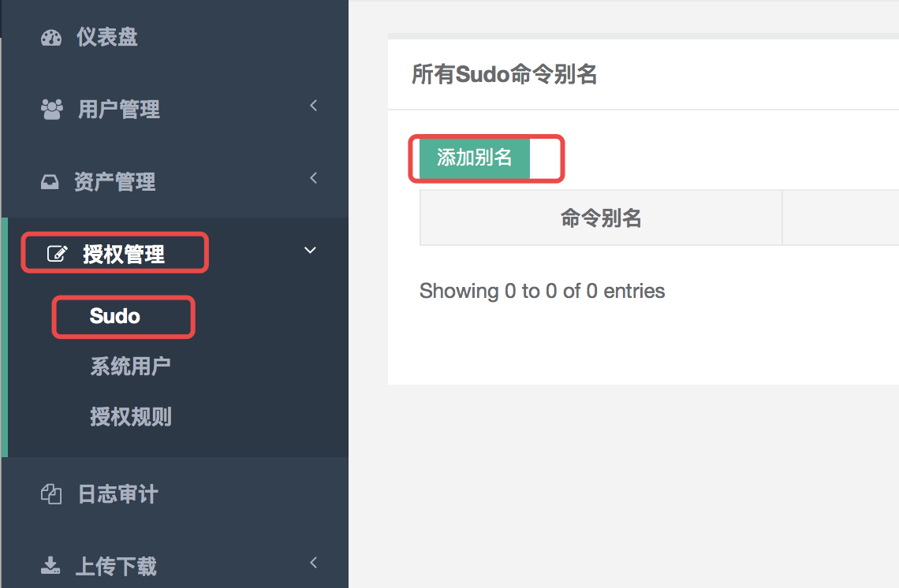Open the 日志审计 menu label

[x=118, y=494]
